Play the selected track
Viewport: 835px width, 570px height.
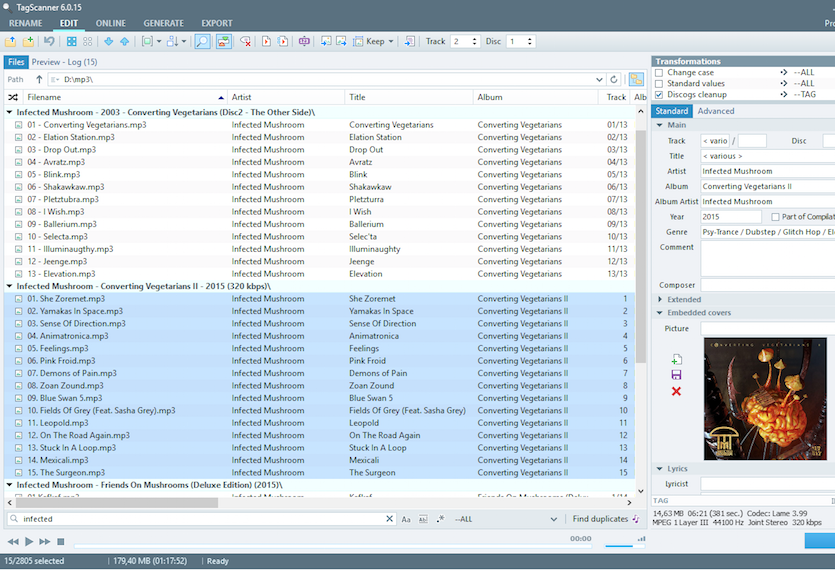[x=29, y=542]
